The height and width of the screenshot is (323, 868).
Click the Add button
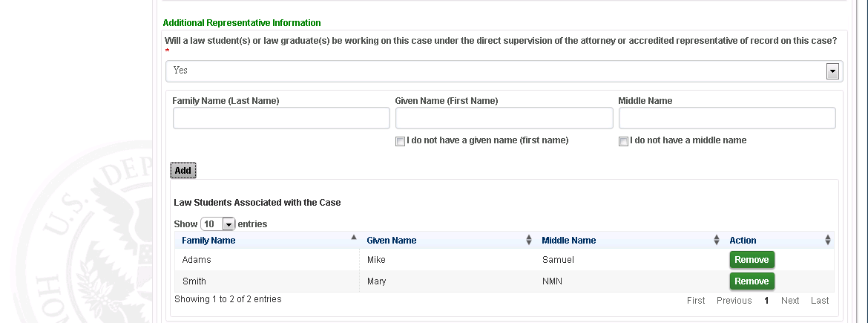[183, 171]
